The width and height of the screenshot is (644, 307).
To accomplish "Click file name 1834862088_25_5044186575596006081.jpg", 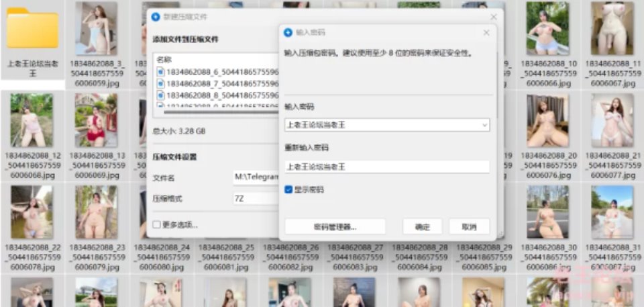I will point(226,257).
